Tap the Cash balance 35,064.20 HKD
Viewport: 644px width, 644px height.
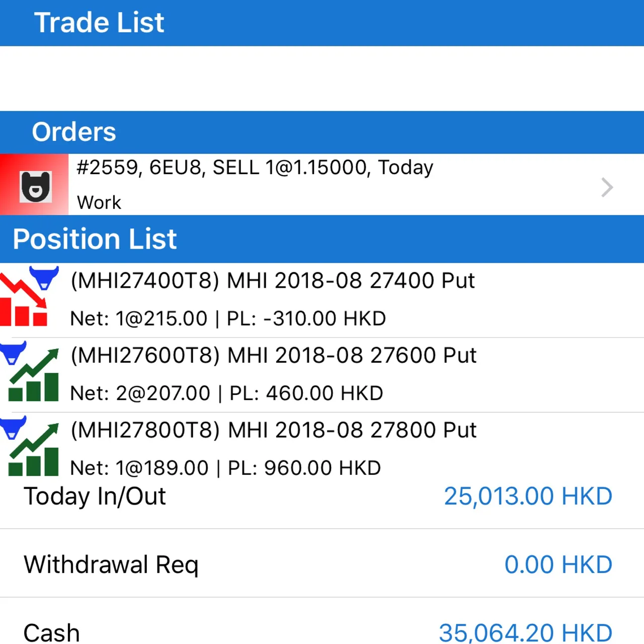525,632
